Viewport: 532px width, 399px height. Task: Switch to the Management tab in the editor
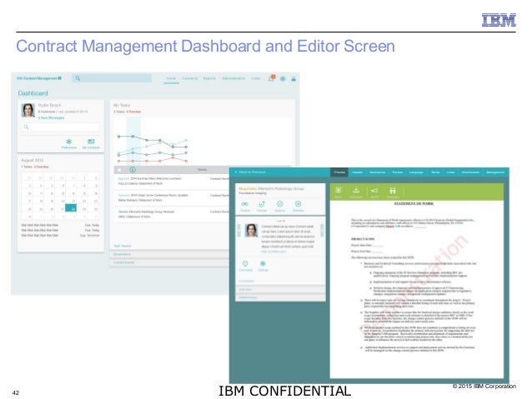point(495,172)
